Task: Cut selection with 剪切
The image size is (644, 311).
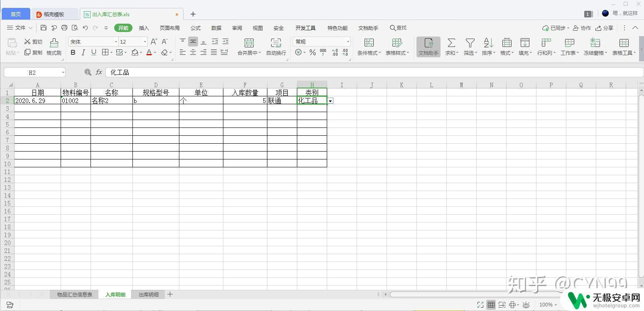Action: pyautogui.click(x=33, y=42)
